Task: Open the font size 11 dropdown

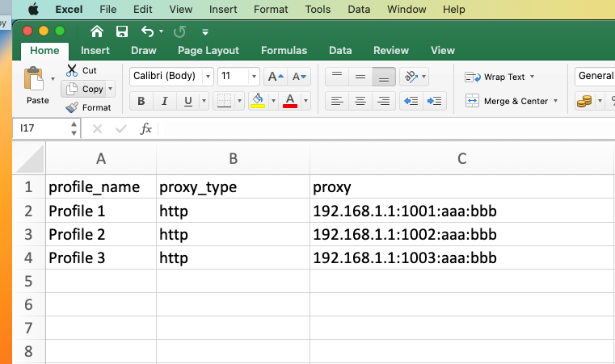Action: point(254,76)
